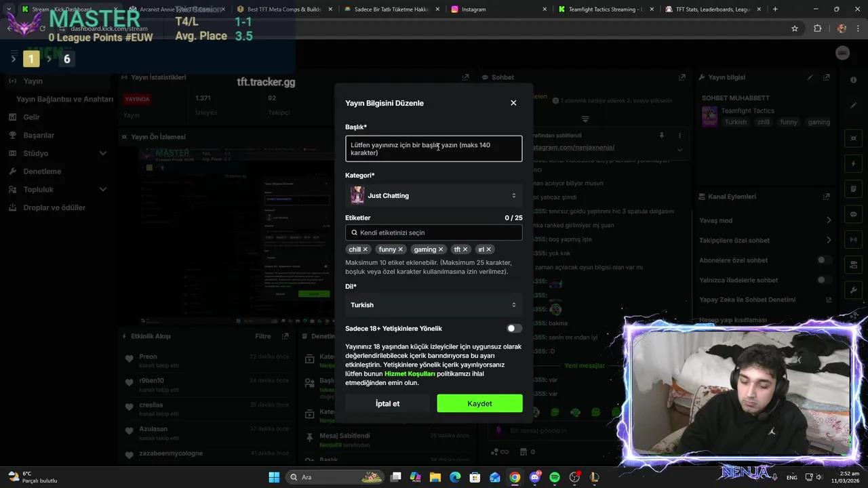Viewport: 868px width, 488px height.
Task: Select Preon in the activity feed
Action: (148, 357)
